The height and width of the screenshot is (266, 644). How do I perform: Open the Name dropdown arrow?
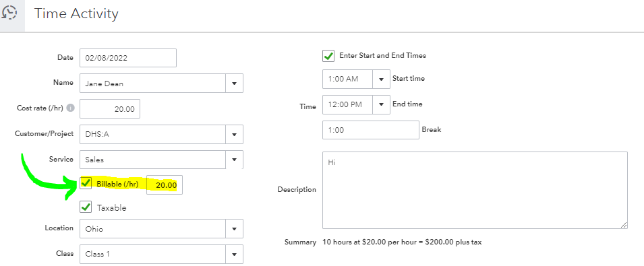tap(234, 84)
